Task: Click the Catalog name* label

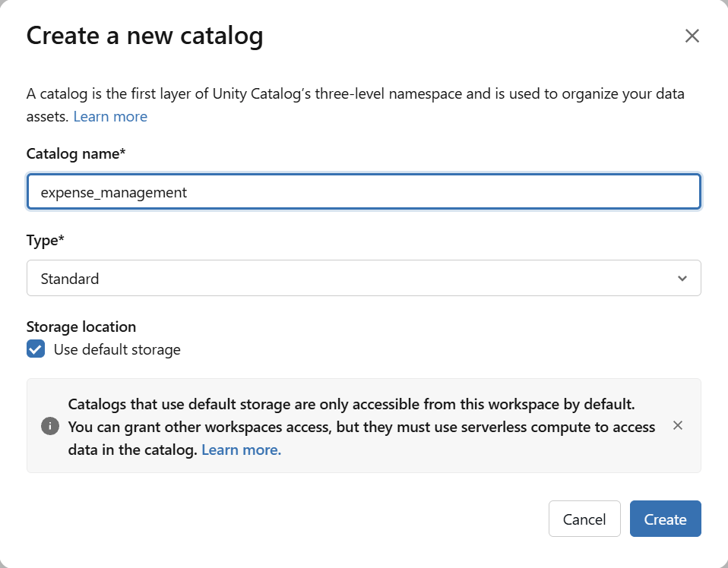Action: 76,153
